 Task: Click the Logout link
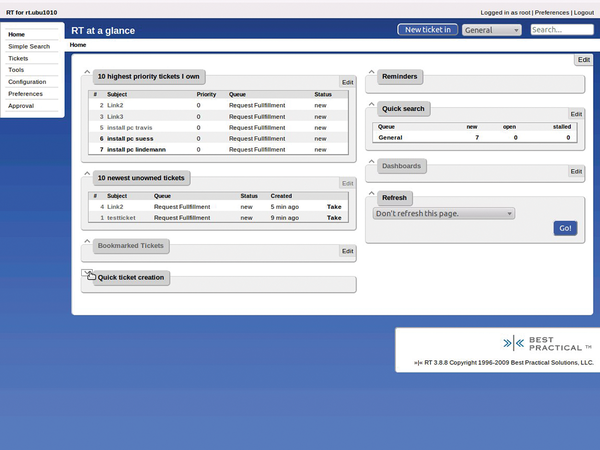pyautogui.click(x=583, y=12)
